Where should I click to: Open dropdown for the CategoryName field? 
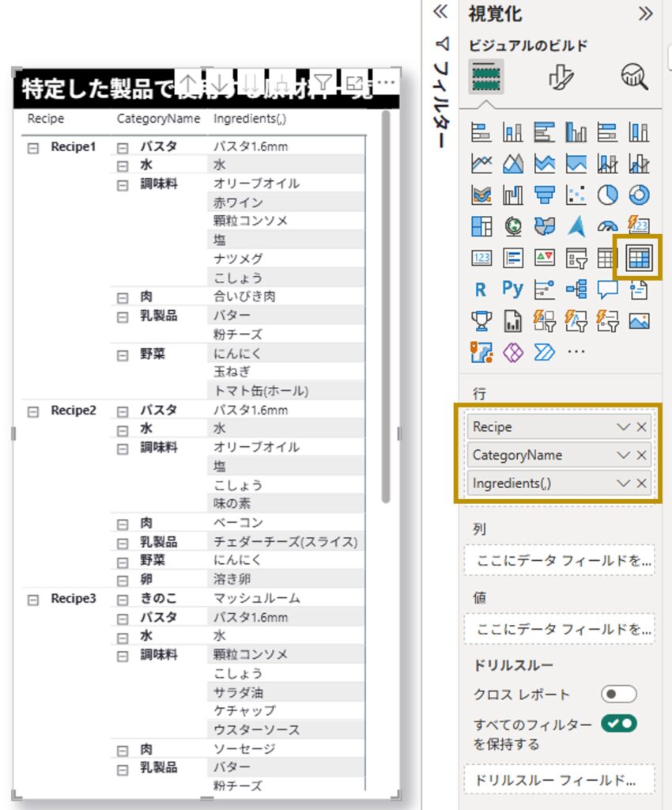[623, 455]
